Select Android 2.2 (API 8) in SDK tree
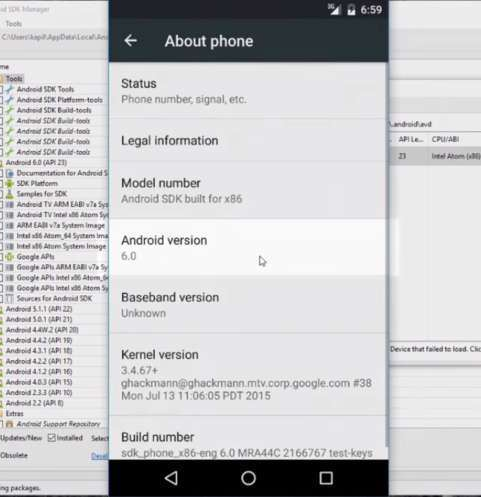 (x=35, y=403)
